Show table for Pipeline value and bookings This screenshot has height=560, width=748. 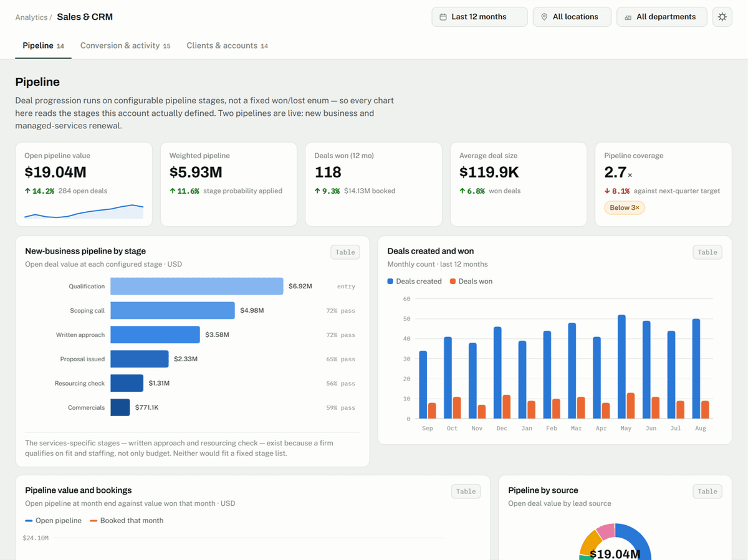[466, 491]
